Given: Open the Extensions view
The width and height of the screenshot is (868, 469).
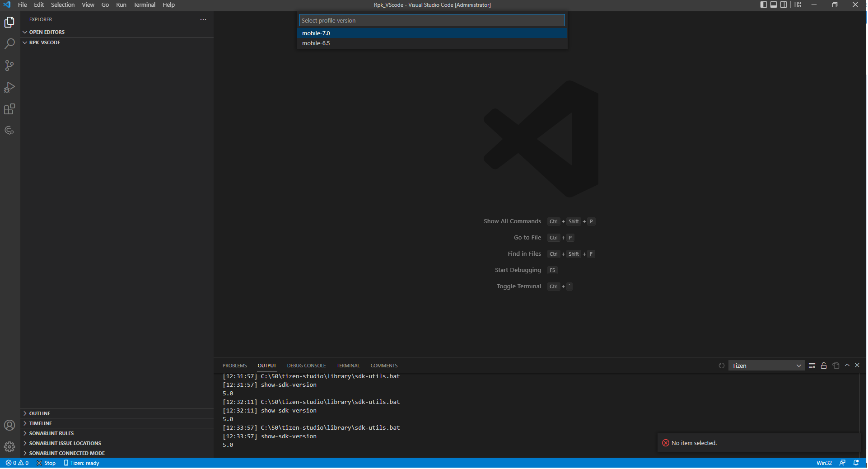Looking at the screenshot, I should point(9,109).
